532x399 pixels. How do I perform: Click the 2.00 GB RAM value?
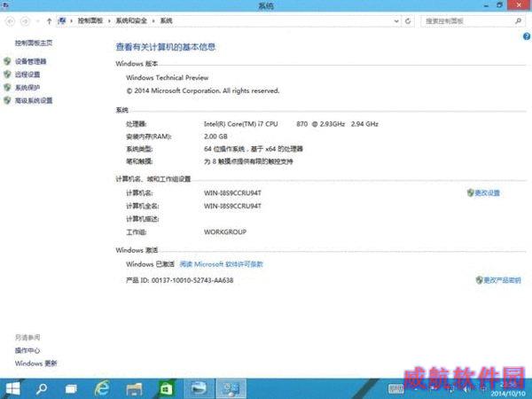[215, 137]
